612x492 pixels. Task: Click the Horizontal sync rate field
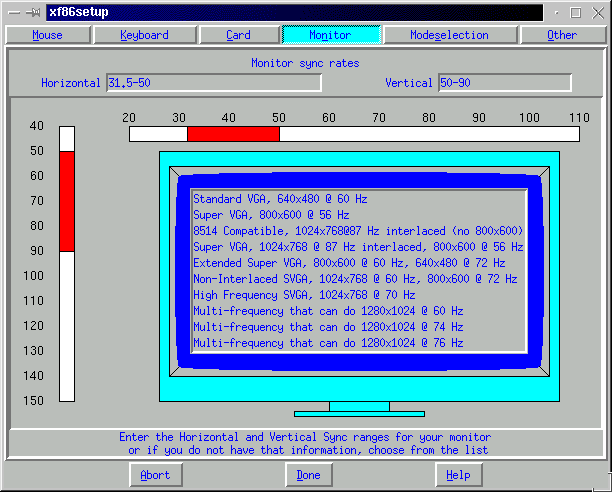pos(213,82)
